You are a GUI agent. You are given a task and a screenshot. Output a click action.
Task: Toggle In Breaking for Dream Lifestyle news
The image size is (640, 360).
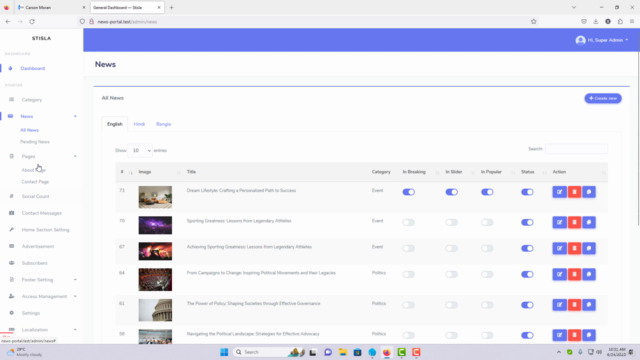[409, 192]
